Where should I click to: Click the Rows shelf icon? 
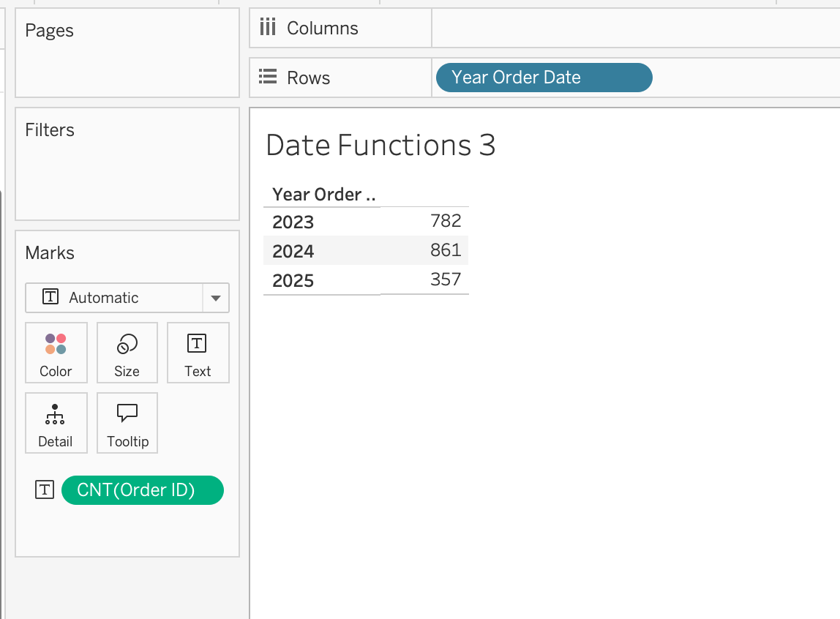[268, 78]
